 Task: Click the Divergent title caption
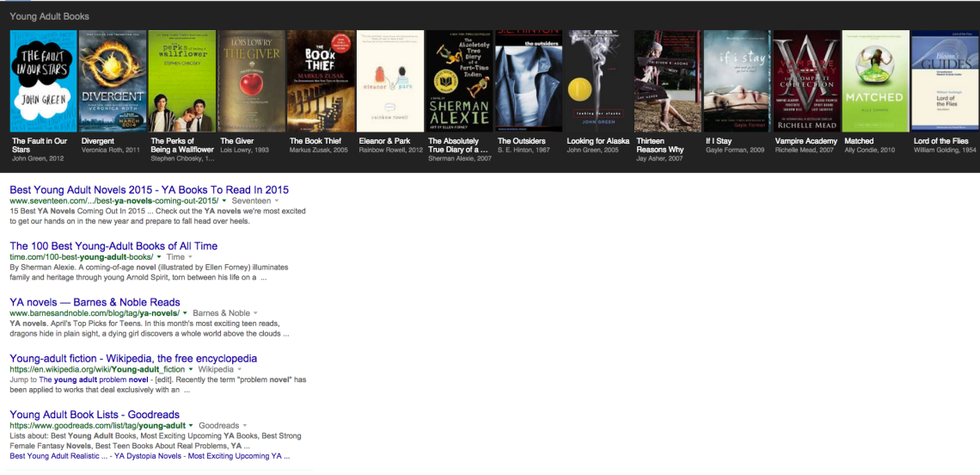pos(98,141)
